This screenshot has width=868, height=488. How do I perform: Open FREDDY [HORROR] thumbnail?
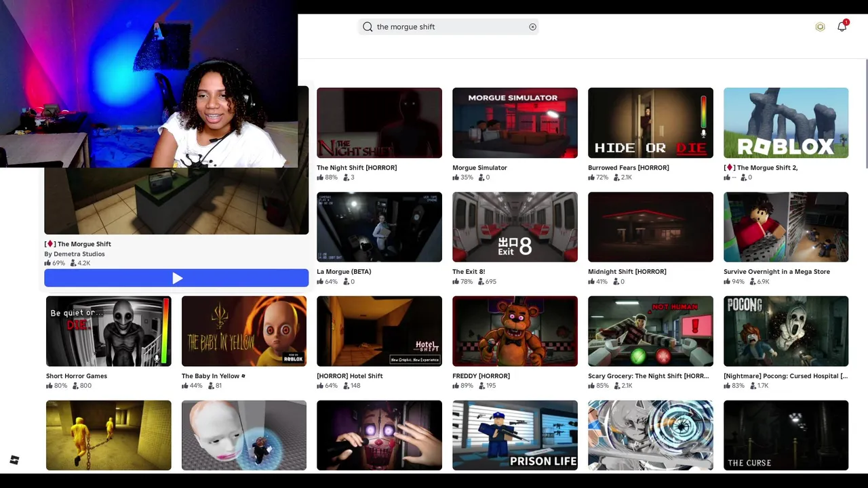[x=515, y=331]
